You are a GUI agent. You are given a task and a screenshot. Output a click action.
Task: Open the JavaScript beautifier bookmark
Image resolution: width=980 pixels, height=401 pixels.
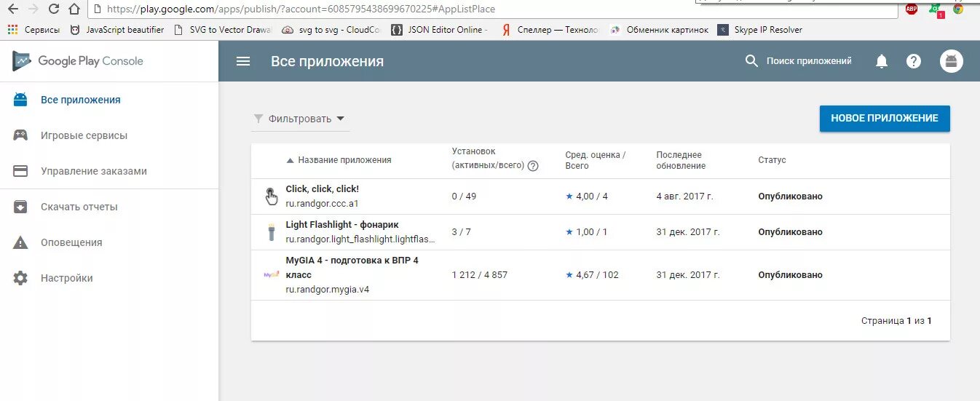click(x=116, y=30)
